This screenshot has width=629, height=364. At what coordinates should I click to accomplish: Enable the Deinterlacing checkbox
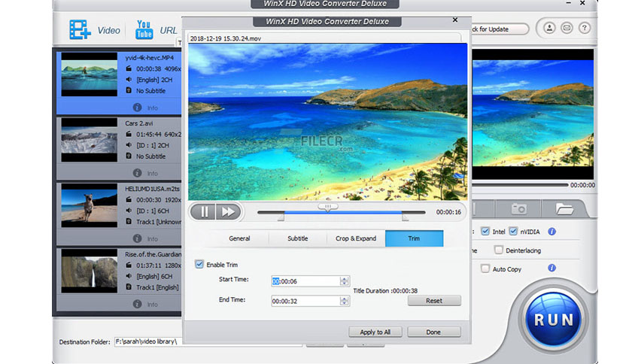(498, 250)
